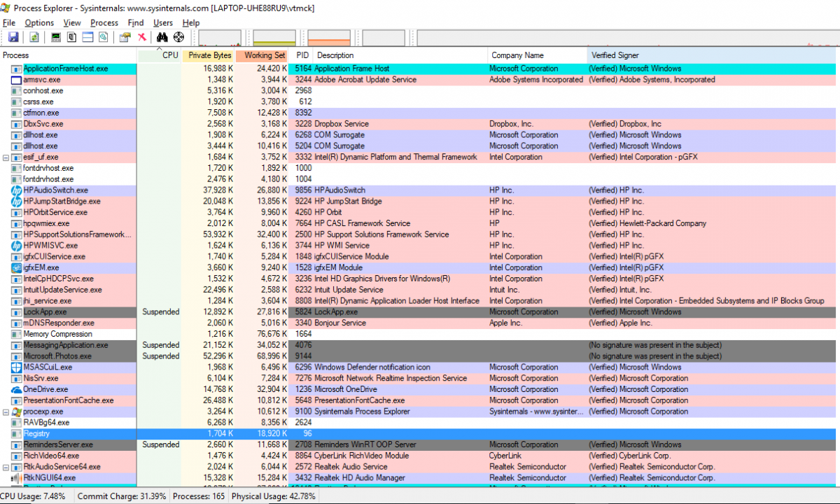Click the OneDrive cloud icon in the process list
The image size is (840, 504).
click(x=17, y=389)
